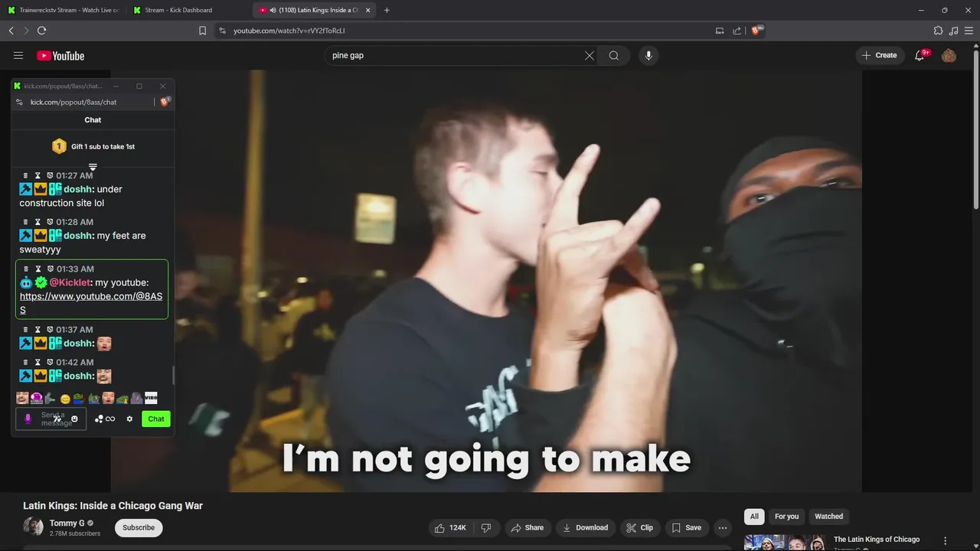This screenshot has width=980, height=551.
Task: Share this page from the address bar
Action: click(x=737, y=31)
